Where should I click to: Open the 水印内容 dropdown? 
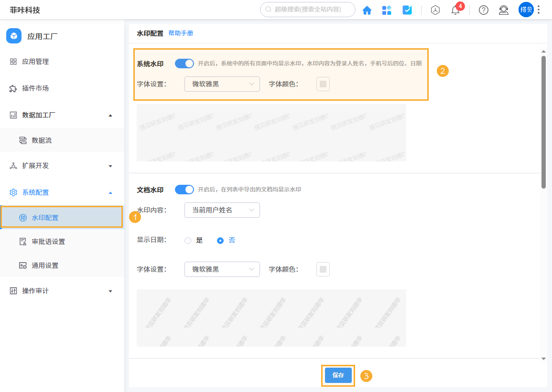[222, 210]
